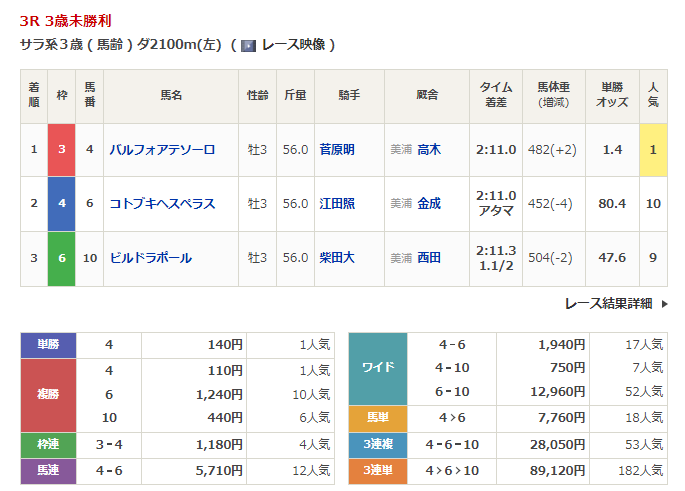Click the yellow popularity rank 1 cell

pos(653,149)
